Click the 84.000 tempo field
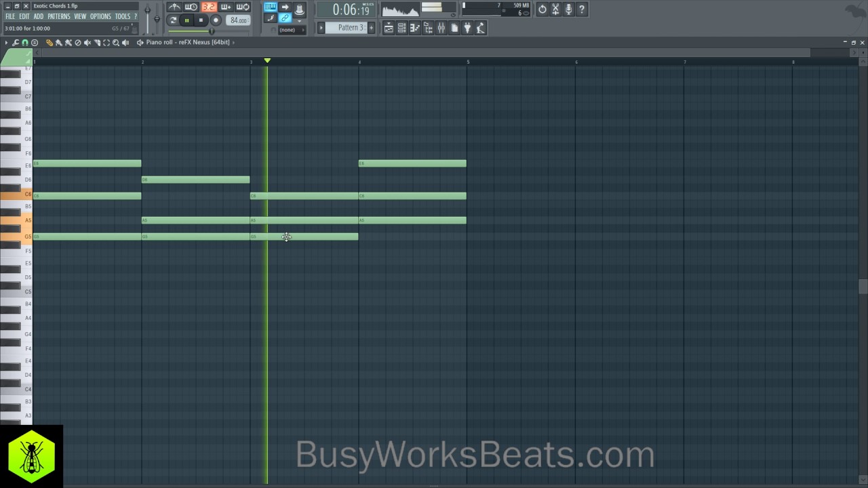 pos(238,20)
